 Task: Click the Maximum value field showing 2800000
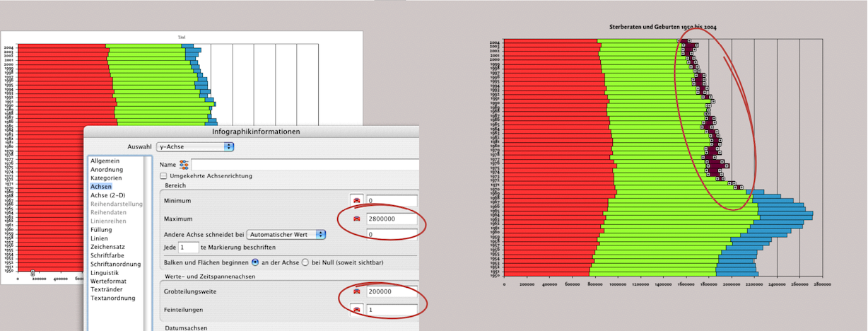[x=392, y=219]
